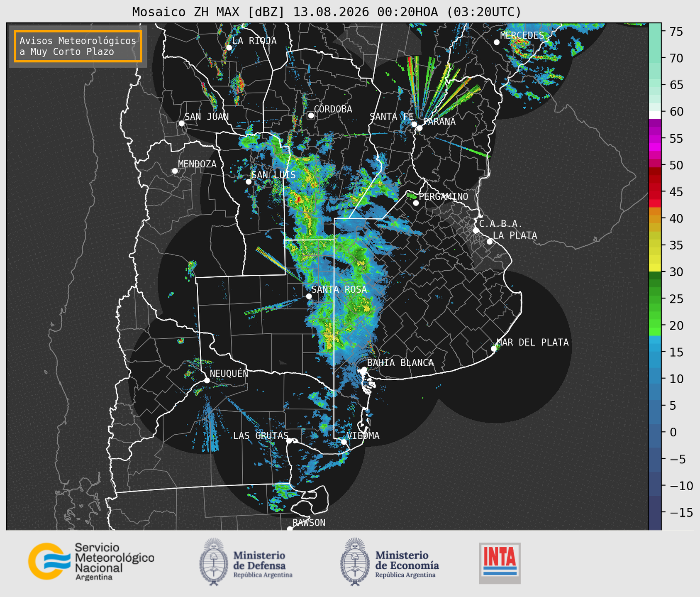Viewport: 700px width, 597px height.
Task: Click the San Luis city label
Action: click(274, 175)
